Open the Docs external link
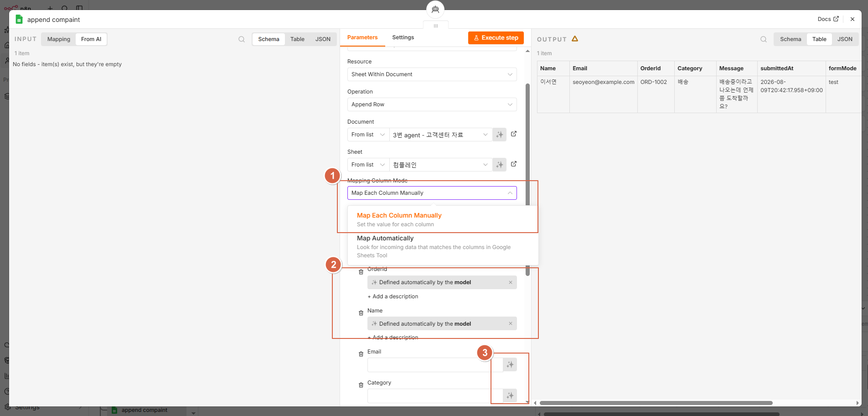Viewport: 868px width, 416px height. click(828, 19)
